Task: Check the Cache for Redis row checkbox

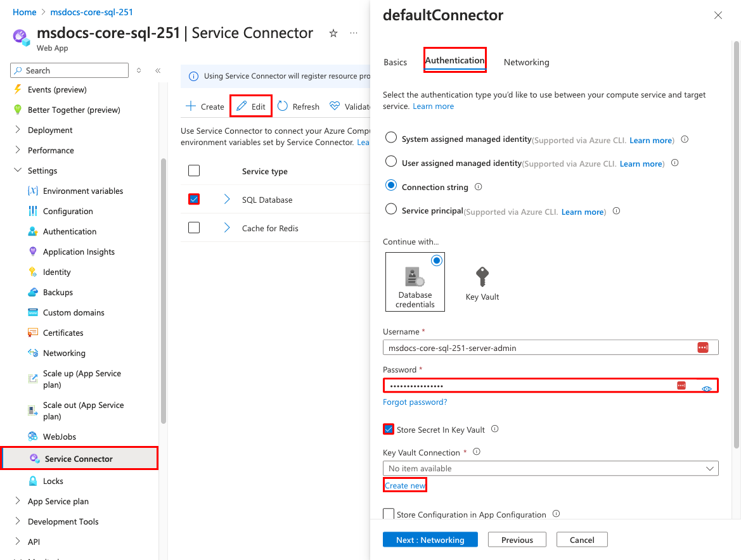Action: point(194,227)
